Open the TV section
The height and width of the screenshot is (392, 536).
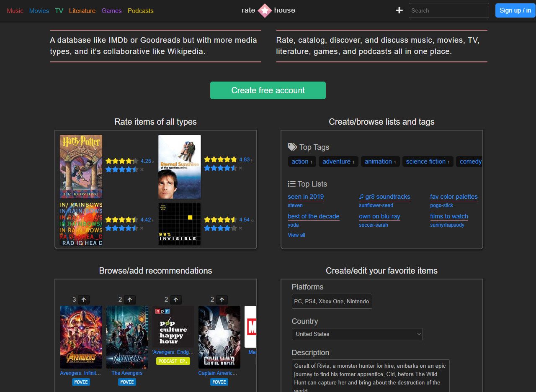coord(59,11)
